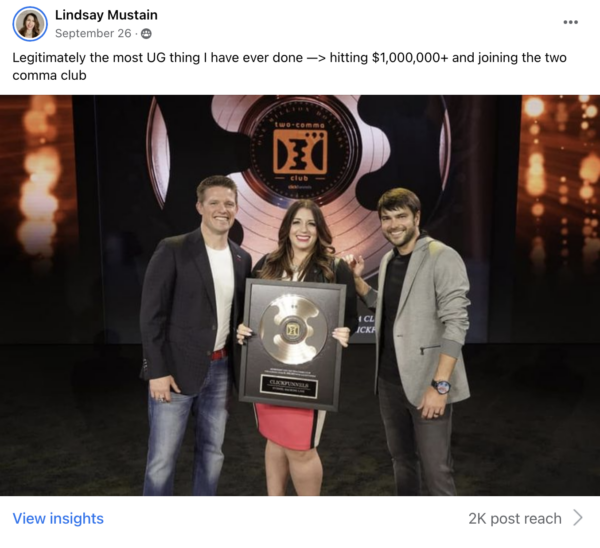Image resolution: width=600 pixels, height=548 pixels.
Task: Open the three-dot post options menu
Action: coord(570,22)
